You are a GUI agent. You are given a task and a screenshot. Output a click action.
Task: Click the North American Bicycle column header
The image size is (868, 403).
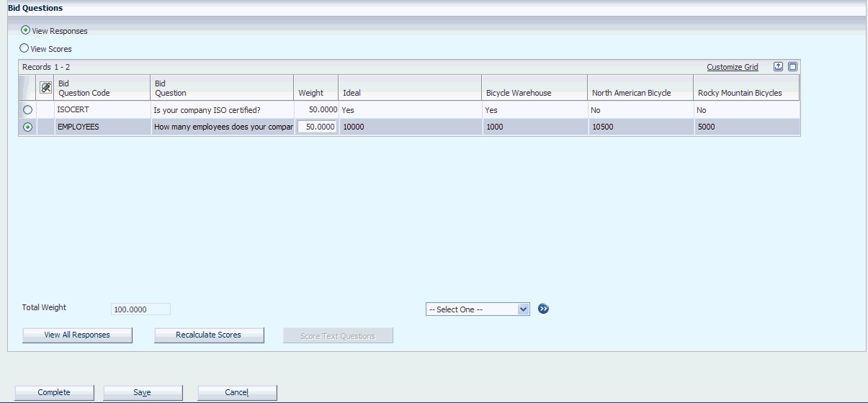click(x=640, y=88)
